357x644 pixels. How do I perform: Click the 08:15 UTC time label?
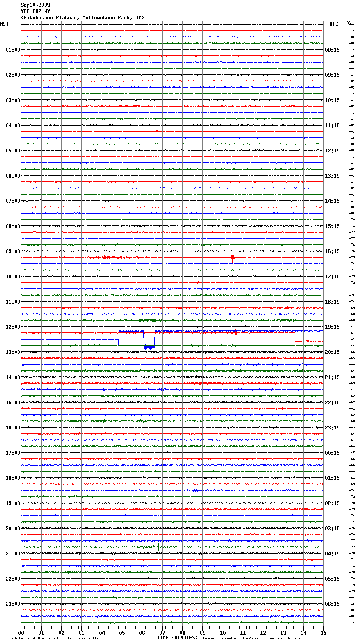(x=332, y=50)
